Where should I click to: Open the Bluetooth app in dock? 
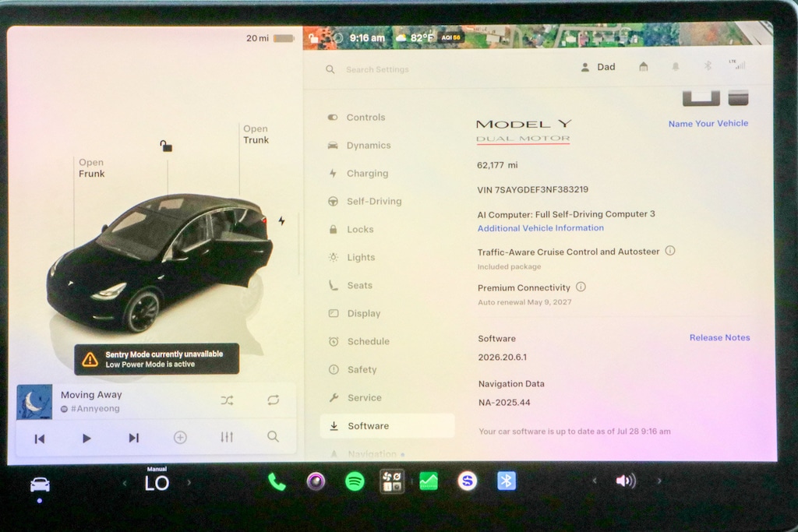pyautogui.click(x=507, y=481)
